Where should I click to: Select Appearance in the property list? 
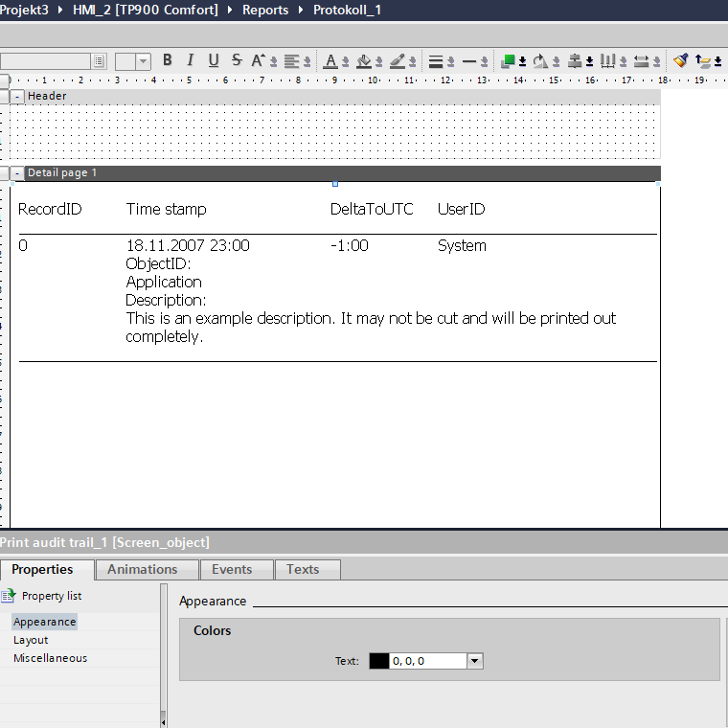(x=45, y=622)
